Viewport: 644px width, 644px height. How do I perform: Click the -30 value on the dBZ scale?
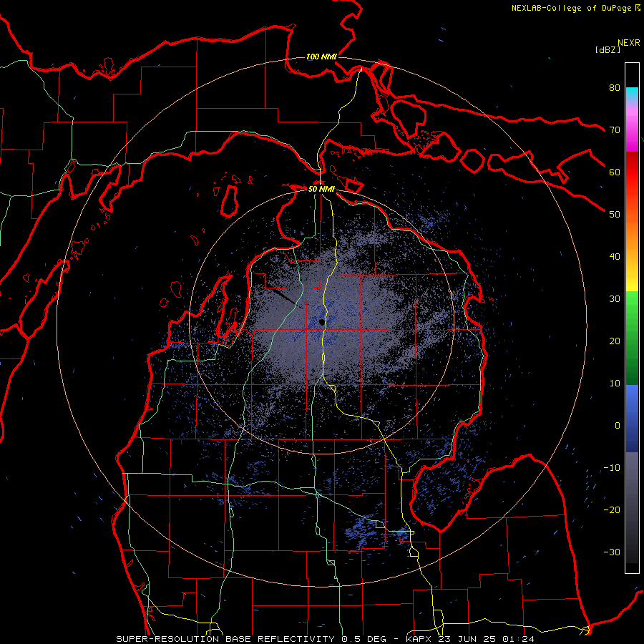coord(612,552)
